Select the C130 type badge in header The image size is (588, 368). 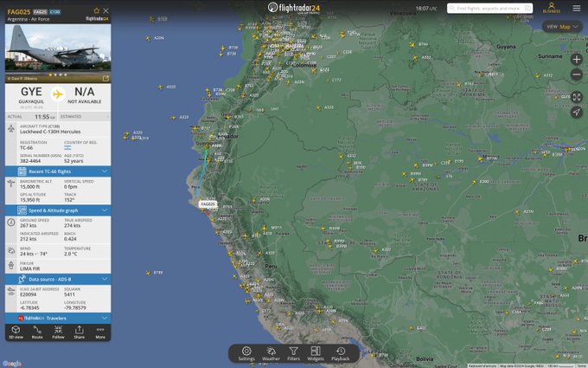point(54,11)
